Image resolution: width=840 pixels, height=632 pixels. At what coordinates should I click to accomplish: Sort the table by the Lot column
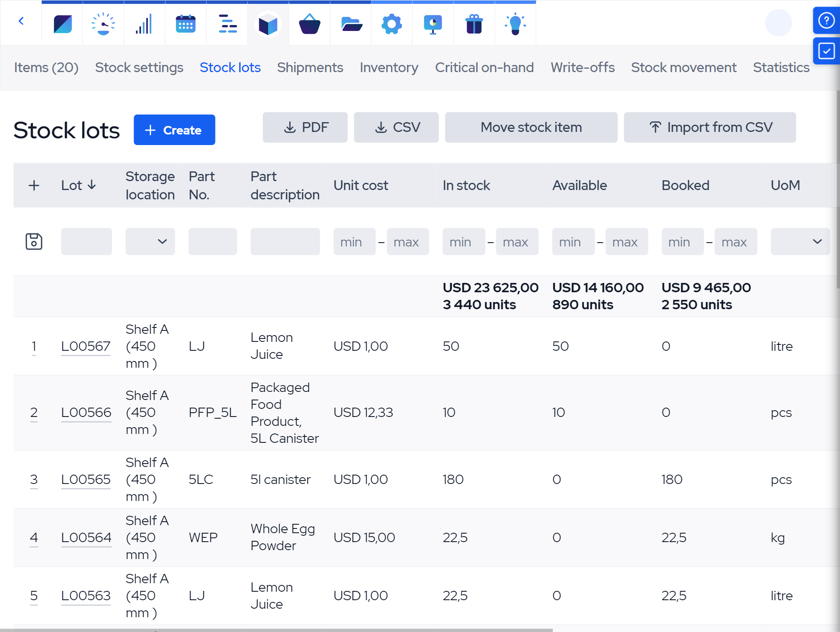tap(79, 185)
